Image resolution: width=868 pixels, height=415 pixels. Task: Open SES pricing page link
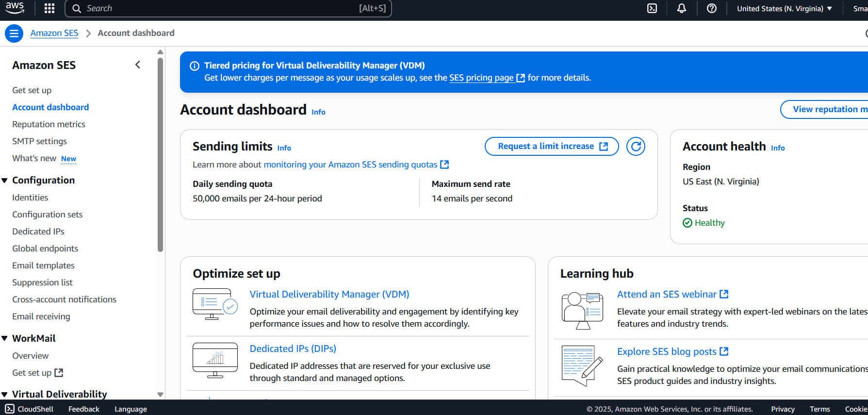487,78
